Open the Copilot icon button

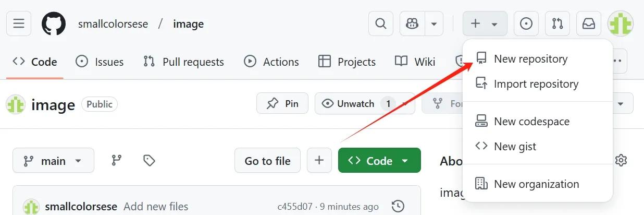point(413,23)
